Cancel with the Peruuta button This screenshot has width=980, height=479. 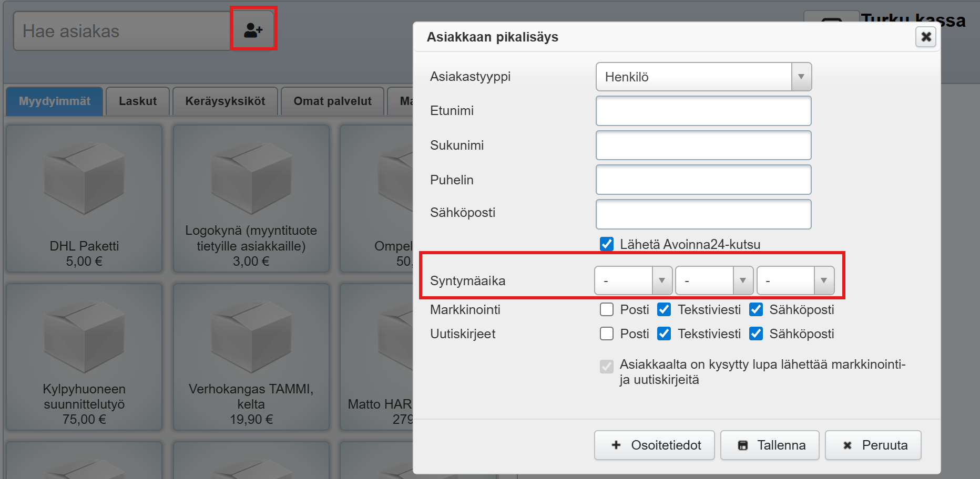point(873,445)
